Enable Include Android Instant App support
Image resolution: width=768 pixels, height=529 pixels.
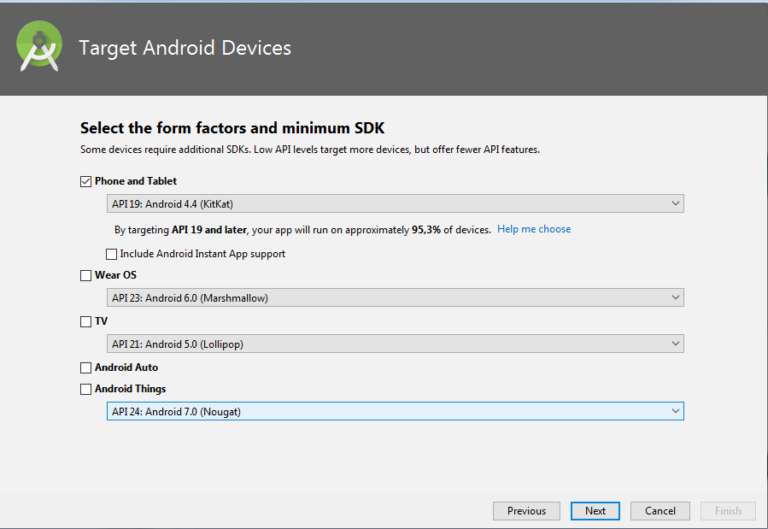point(111,254)
